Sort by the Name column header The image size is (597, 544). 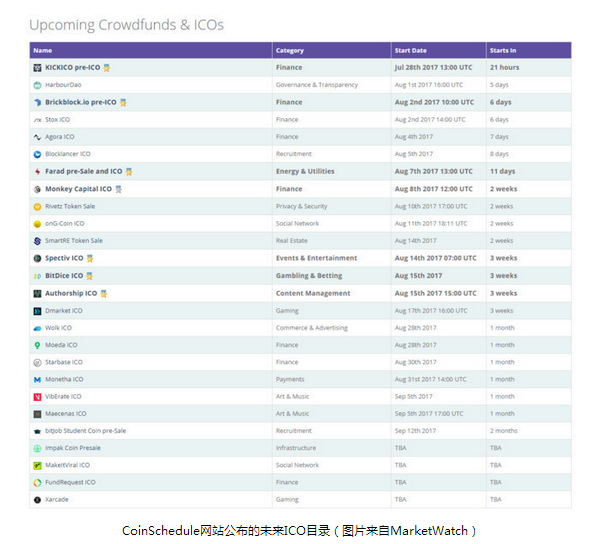tap(151, 50)
